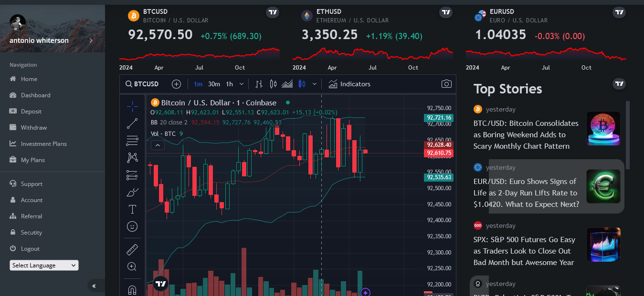Select the ruler measure tool
This screenshot has width=644, height=296.
click(x=132, y=249)
